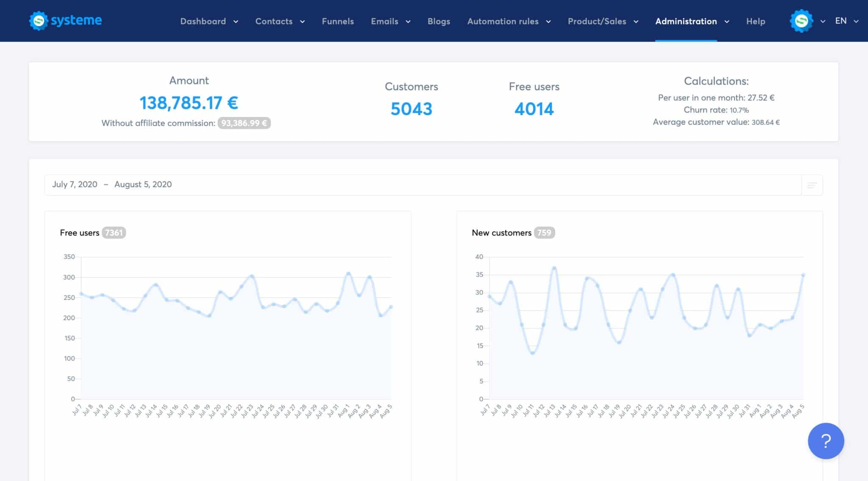Open the EN language selector

[845, 20]
